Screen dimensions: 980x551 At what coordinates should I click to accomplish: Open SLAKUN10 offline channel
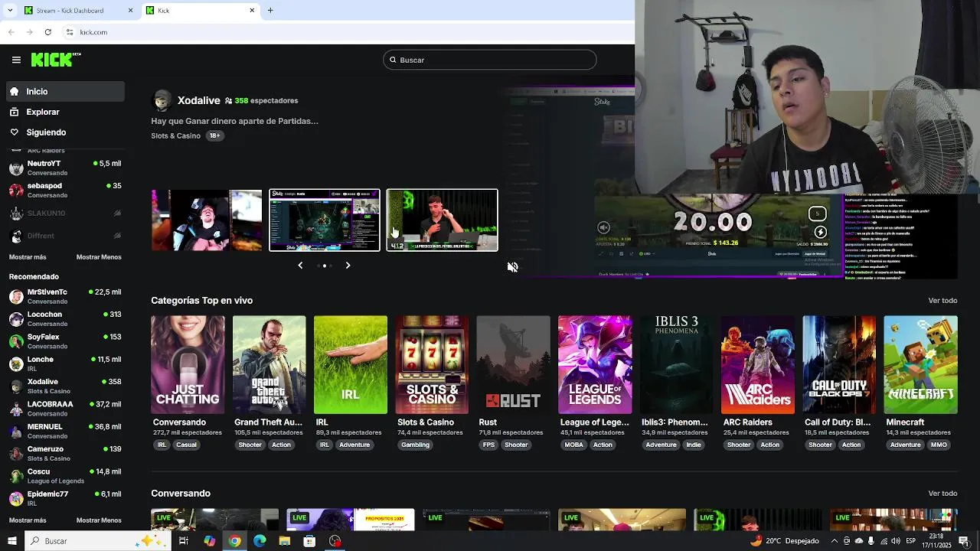pyautogui.click(x=65, y=213)
